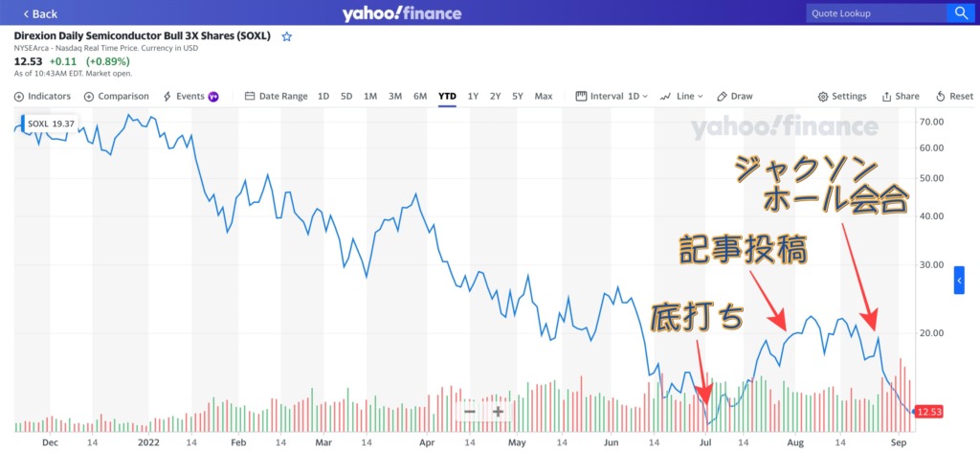Open chart Settings gear
This screenshot has height=452, width=980.
842,97
